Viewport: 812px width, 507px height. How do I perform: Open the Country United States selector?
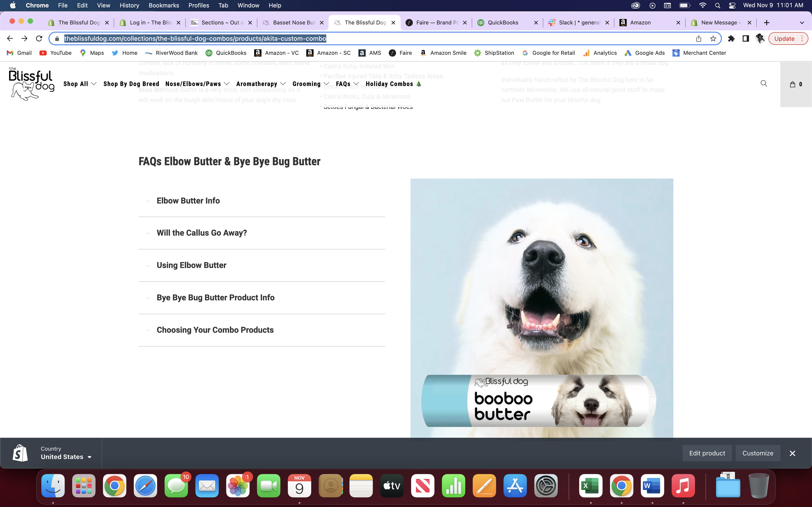[66, 457]
